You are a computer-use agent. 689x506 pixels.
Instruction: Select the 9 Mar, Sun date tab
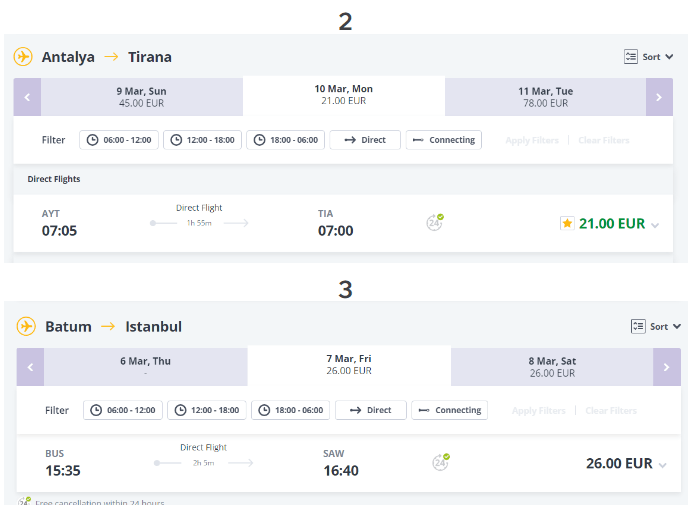(x=141, y=97)
